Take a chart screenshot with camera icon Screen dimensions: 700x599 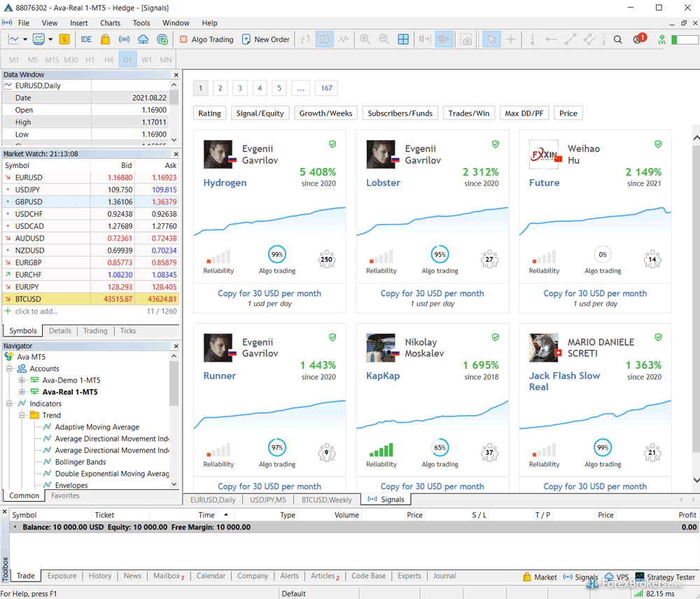click(x=466, y=39)
